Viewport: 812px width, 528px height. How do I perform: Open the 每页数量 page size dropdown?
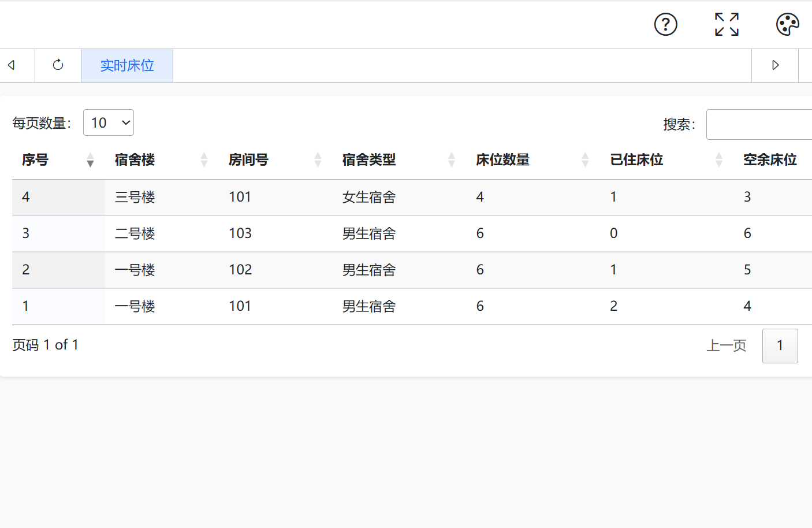tap(109, 122)
